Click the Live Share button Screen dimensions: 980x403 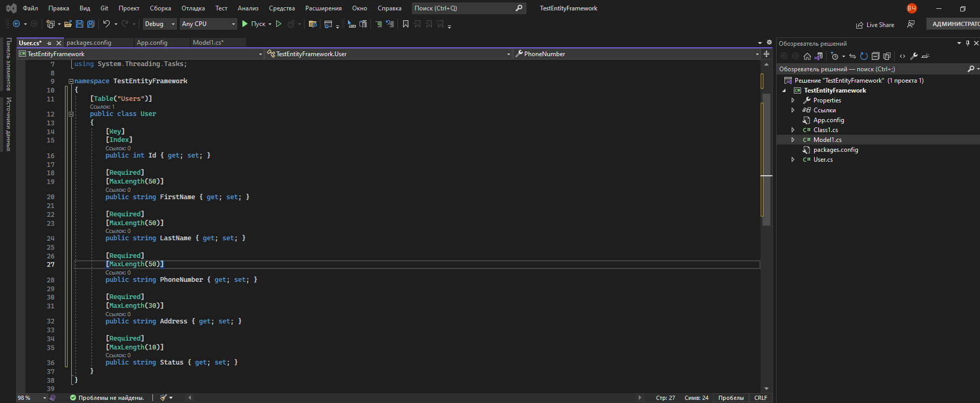[x=875, y=25]
